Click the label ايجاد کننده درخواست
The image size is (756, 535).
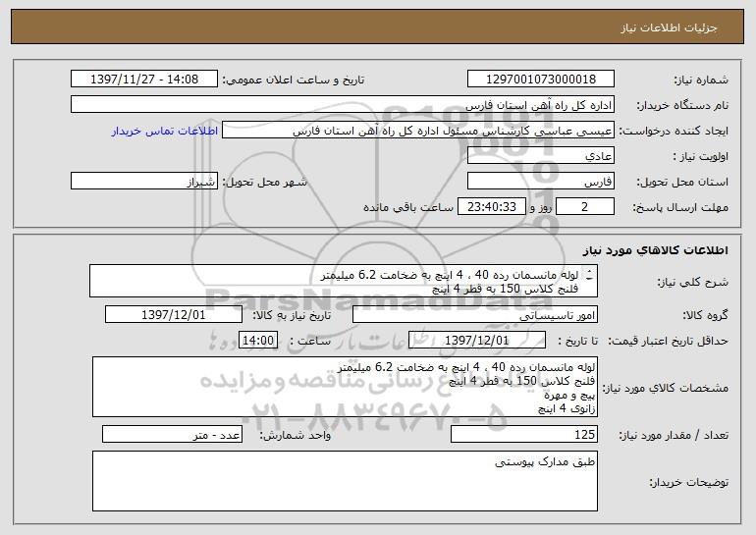[x=674, y=131]
